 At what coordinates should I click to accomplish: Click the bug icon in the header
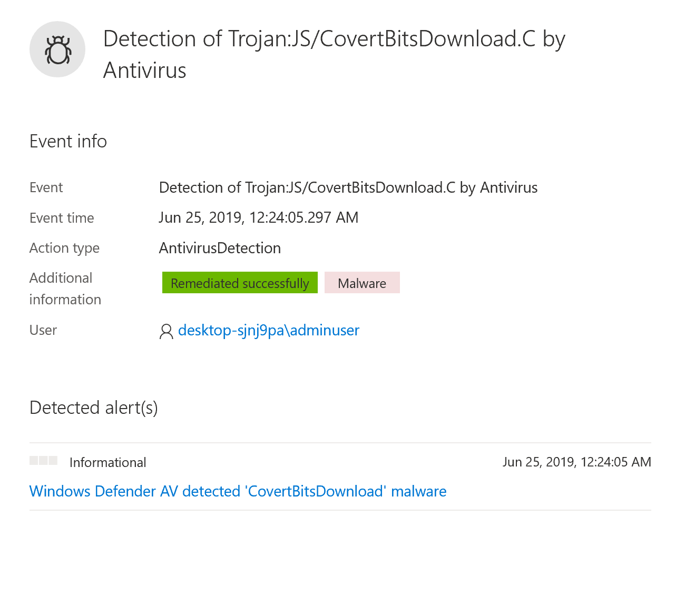[57, 49]
